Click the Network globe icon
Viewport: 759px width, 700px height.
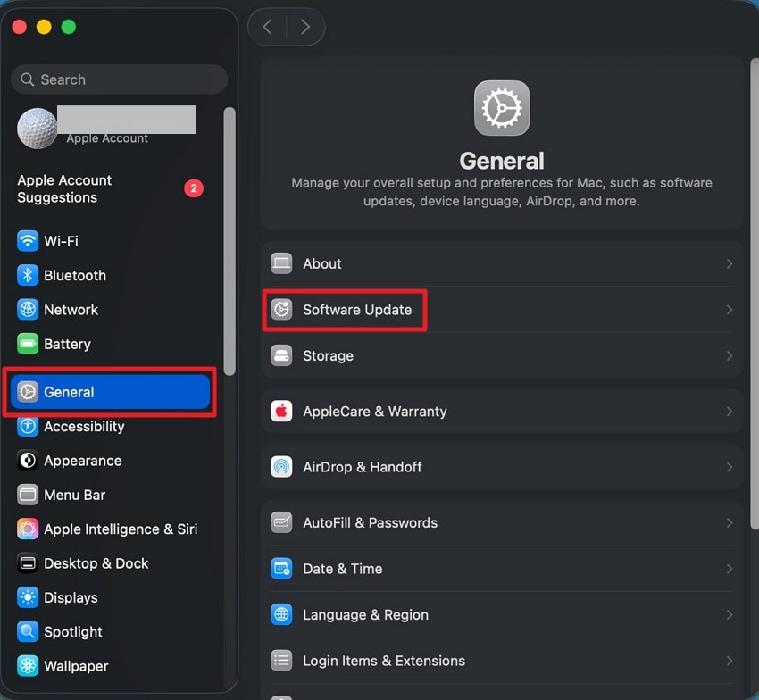[x=25, y=309]
